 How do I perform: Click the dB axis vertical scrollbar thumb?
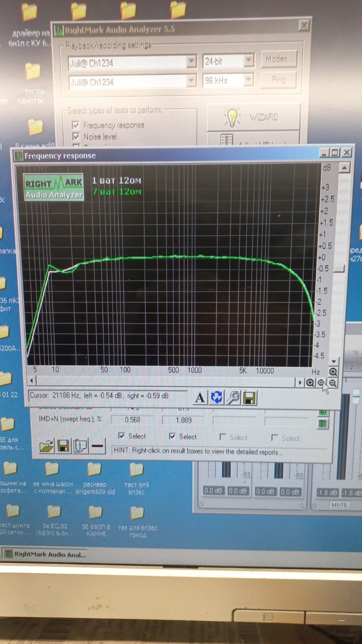tap(339, 268)
